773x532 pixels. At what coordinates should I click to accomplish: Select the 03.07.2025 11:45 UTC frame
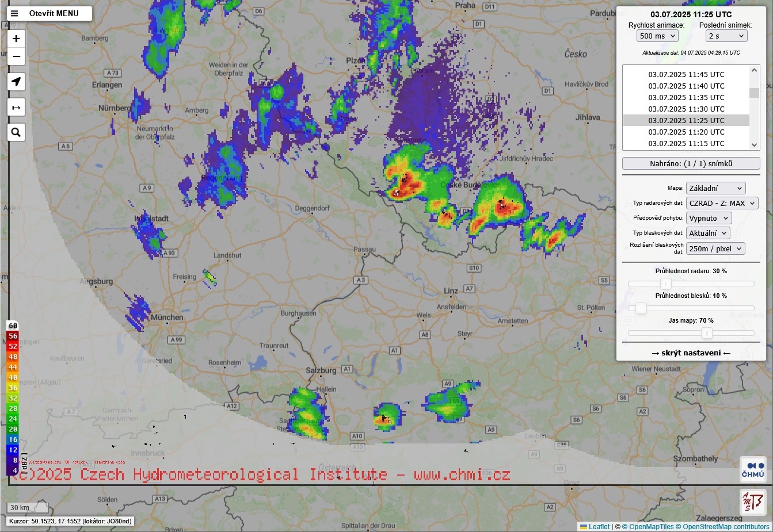686,74
